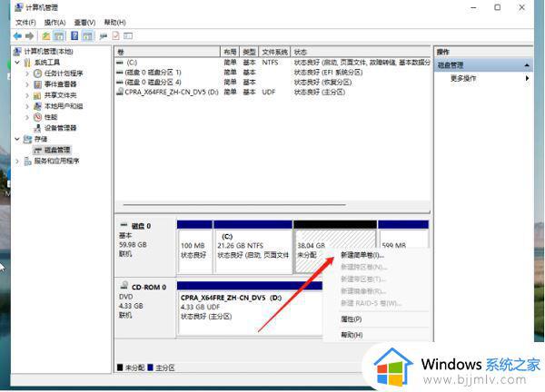Click the volume list horizontal scrollbar
The image size is (545, 392).
tap(234, 205)
